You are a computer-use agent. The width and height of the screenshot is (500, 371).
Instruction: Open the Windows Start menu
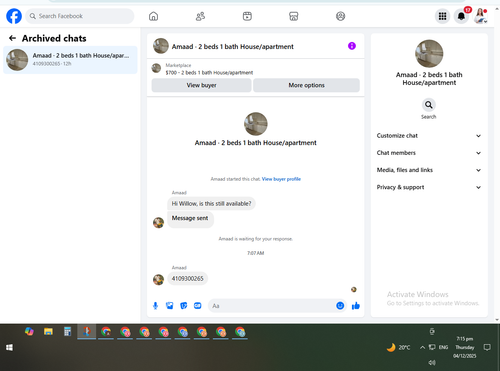9,348
